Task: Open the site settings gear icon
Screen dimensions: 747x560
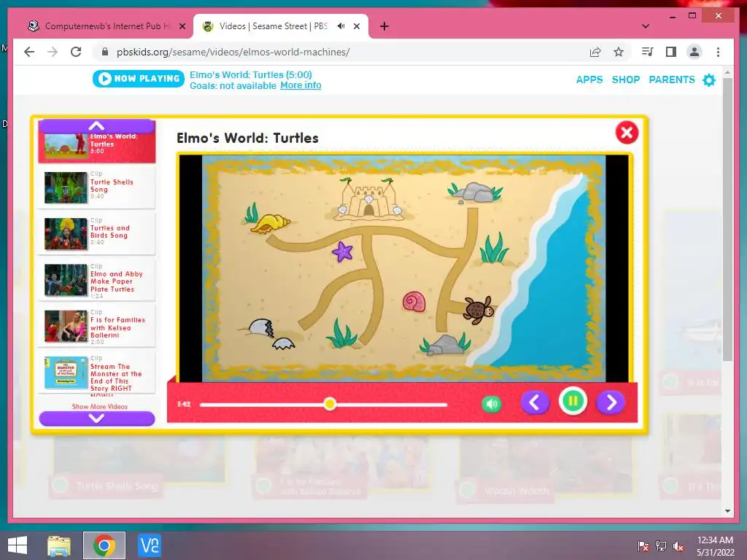Action: click(709, 79)
